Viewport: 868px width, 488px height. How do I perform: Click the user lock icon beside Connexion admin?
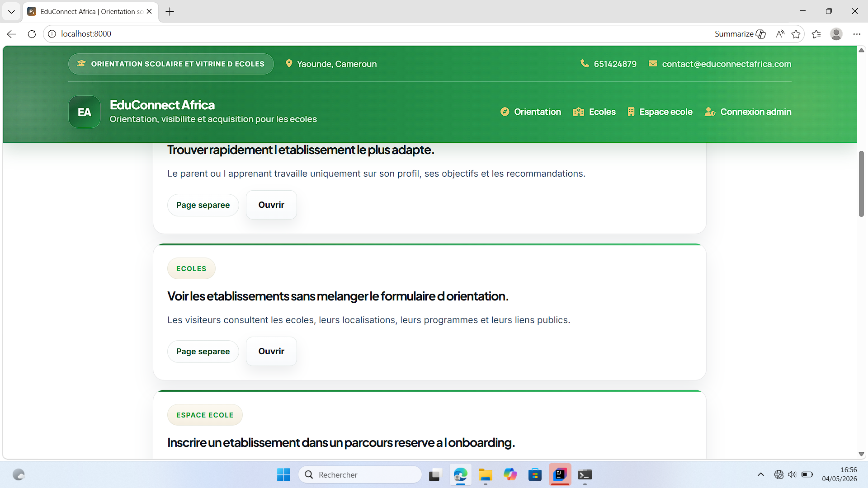coord(710,112)
